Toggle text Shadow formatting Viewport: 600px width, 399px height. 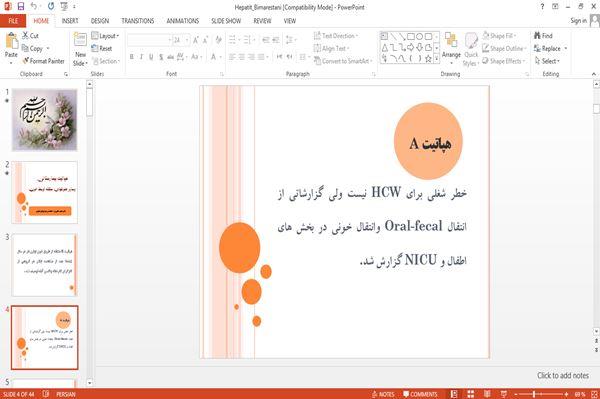pos(161,57)
